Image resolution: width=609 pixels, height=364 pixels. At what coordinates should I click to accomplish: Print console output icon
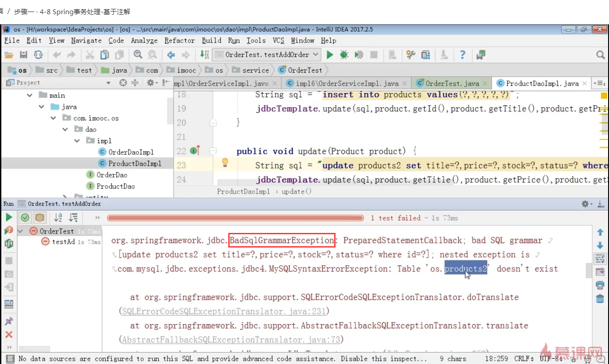(600, 285)
